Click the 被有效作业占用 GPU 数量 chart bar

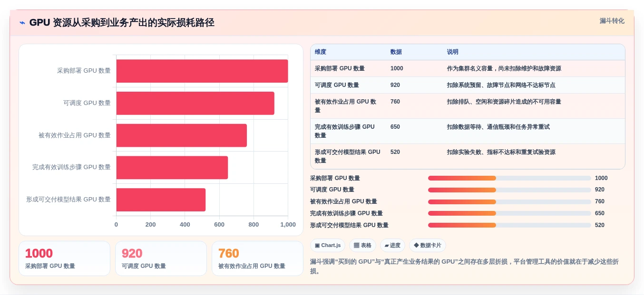click(x=182, y=135)
